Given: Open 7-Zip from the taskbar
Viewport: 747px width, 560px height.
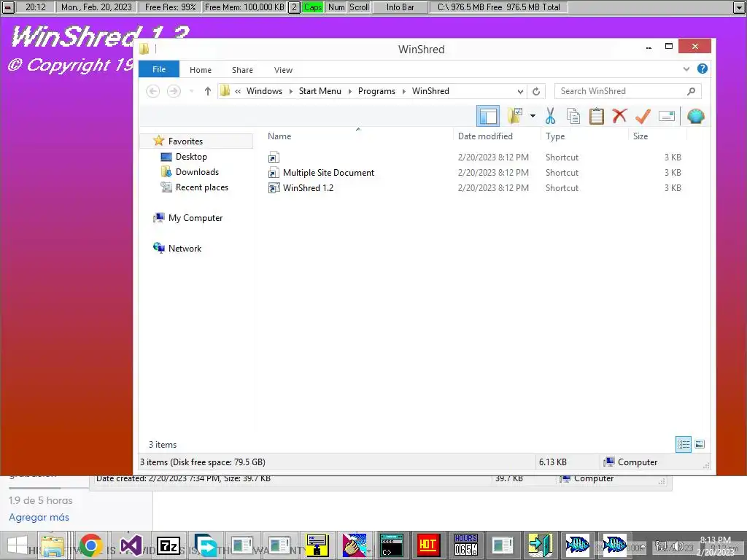Looking at the screenshot, I should [x=169, y=545].
